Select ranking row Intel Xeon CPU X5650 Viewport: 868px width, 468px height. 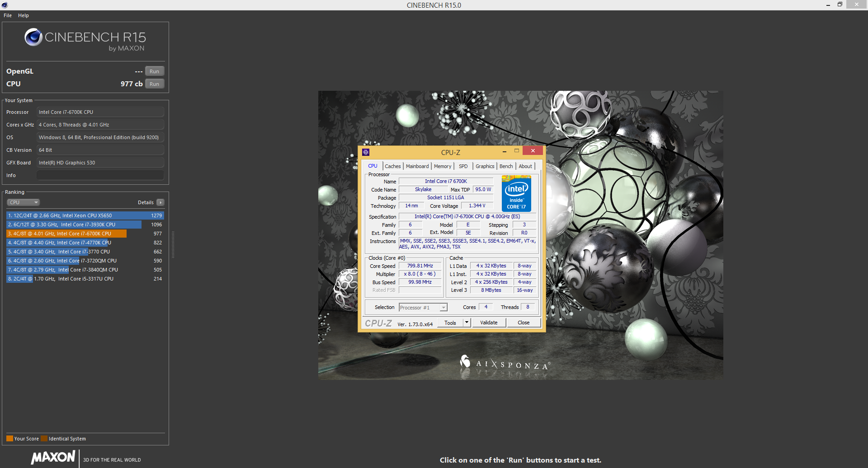click(x=85, y=215)
